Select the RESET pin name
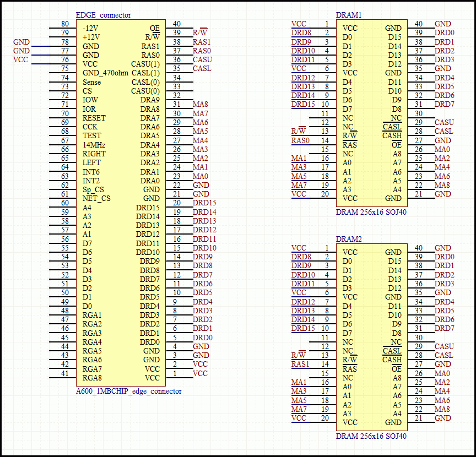 pyautogui.click(x=94, y=118)
